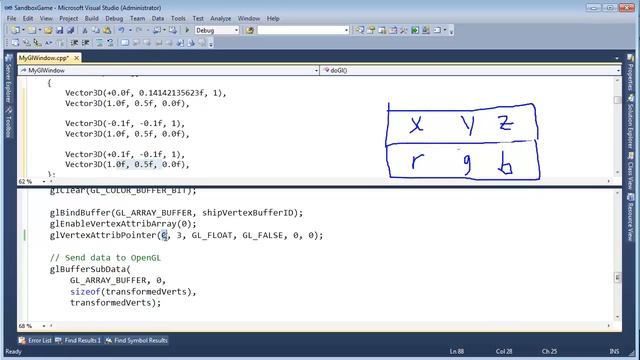Open the File menu
Viewport: 640px width, 360px height.
(x=11, y=18)
